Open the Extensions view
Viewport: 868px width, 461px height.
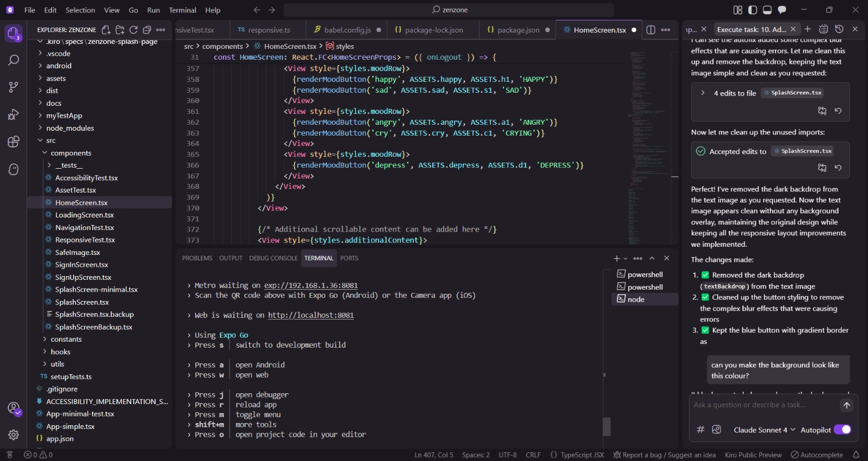pyautogui.click(x=14, y=142)
